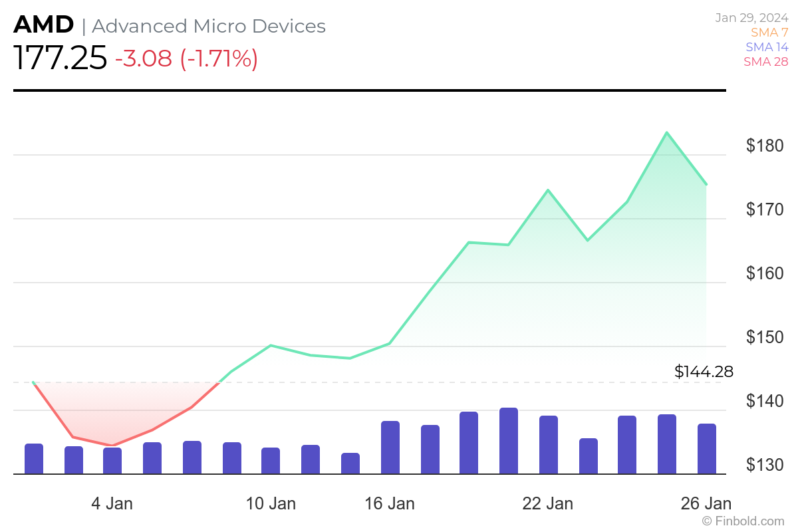Viewport: 798px width, 532px height.
Task: Click the volume bar above 22 Jan
Action: (549, 445)
